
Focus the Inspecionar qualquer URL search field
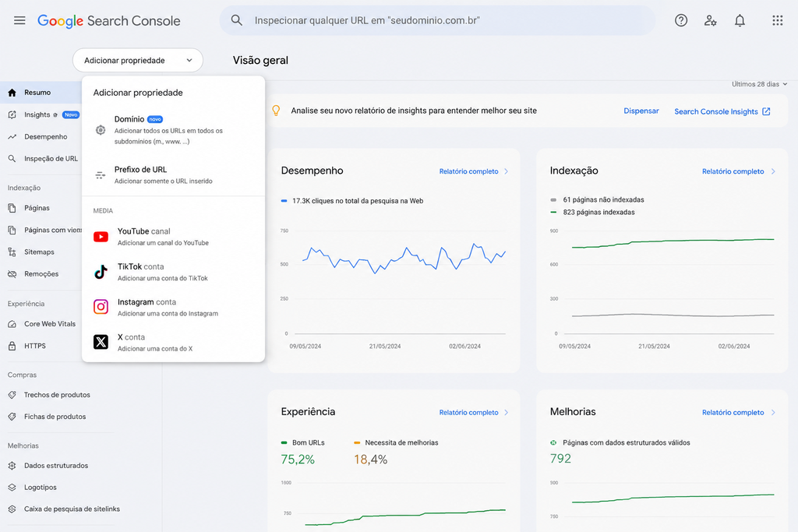(438, 20)
